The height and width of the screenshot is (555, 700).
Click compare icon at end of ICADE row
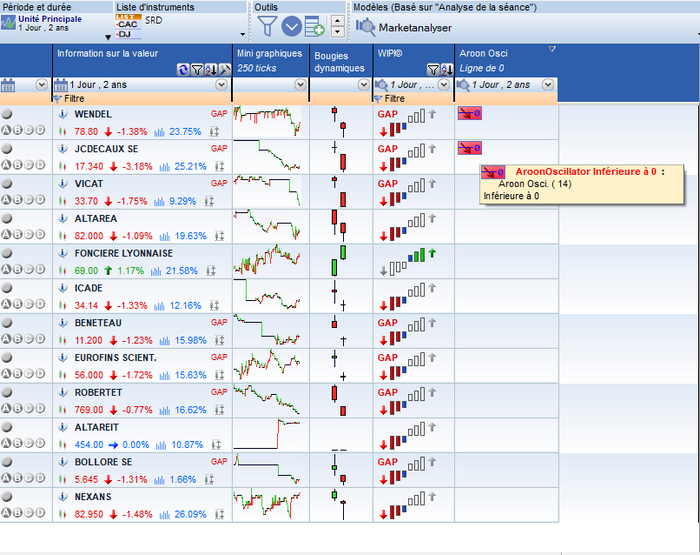[214, 306]
